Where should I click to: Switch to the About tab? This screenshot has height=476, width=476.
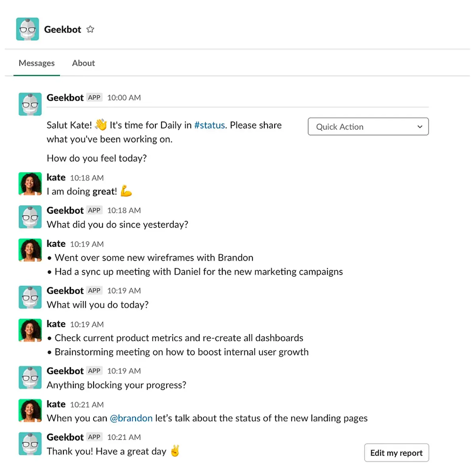[x=83, y=63]
